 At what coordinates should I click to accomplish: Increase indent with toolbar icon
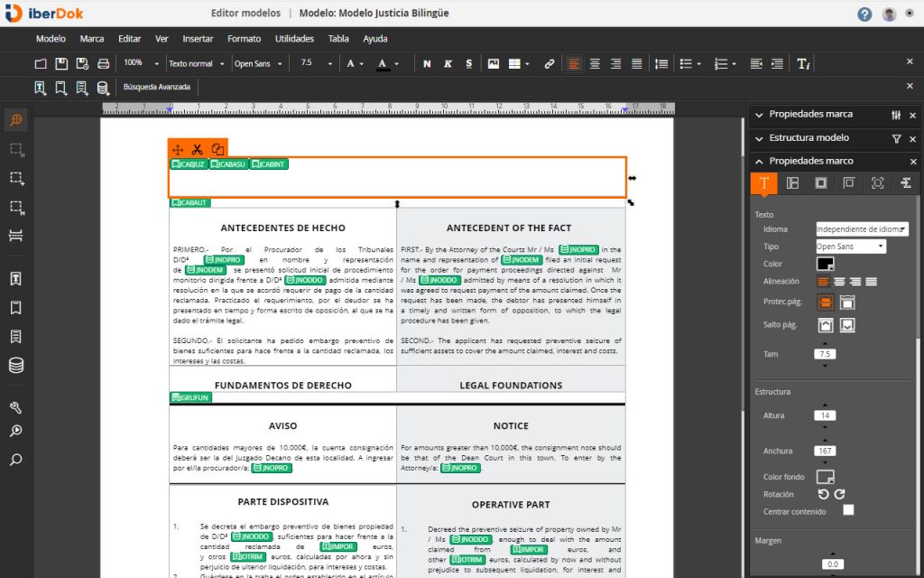click(x=777, y=64)
